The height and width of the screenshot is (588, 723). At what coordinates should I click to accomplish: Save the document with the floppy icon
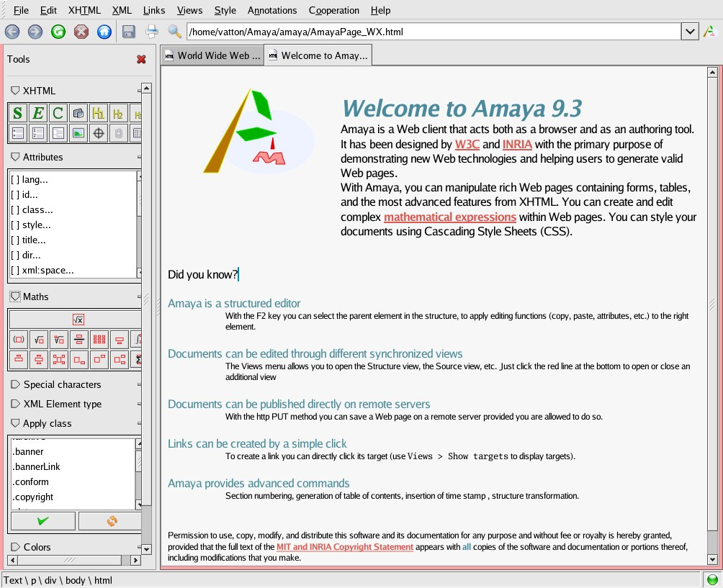[x=129, y=32]
